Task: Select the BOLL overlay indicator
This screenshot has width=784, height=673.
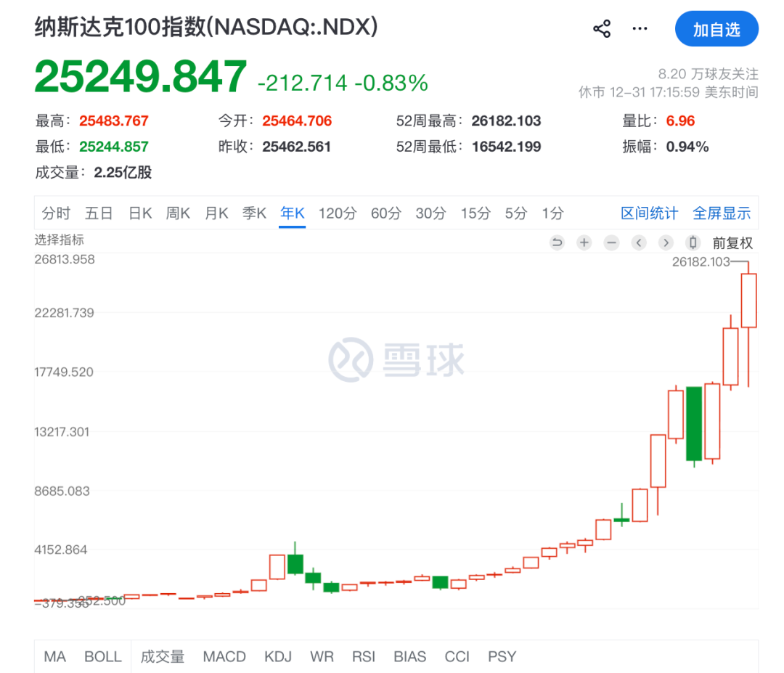Action: click(103, 656)
